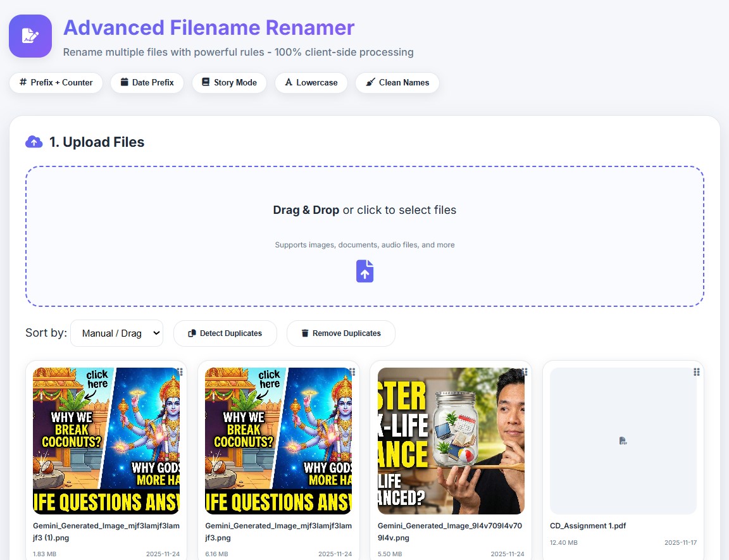Apply the Lowercase preset
The height and width of the screenshot is (560, 729).
(x=311, y=82)
